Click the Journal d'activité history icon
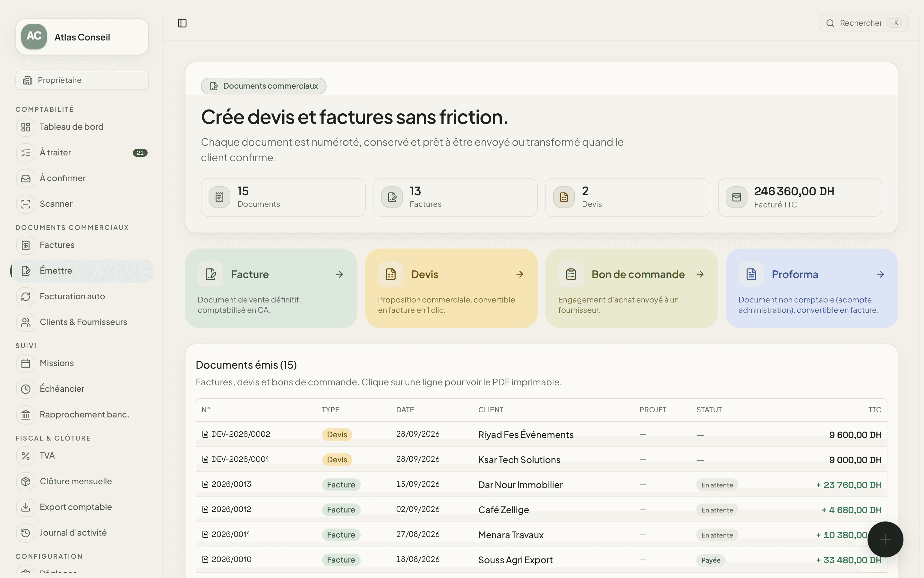 click(x=26, y=533)
